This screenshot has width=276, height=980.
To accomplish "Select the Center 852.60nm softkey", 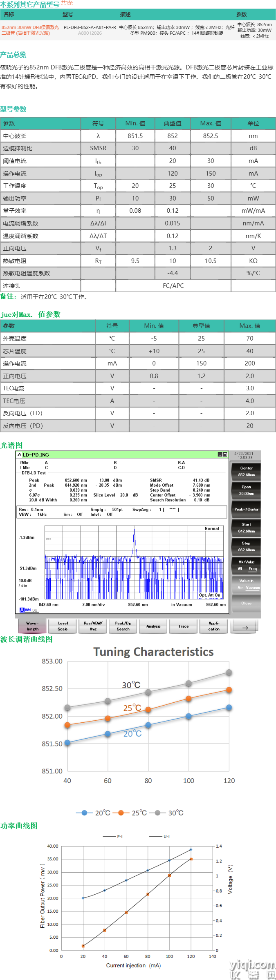I will pyautogui.click(x=246, y=471).
